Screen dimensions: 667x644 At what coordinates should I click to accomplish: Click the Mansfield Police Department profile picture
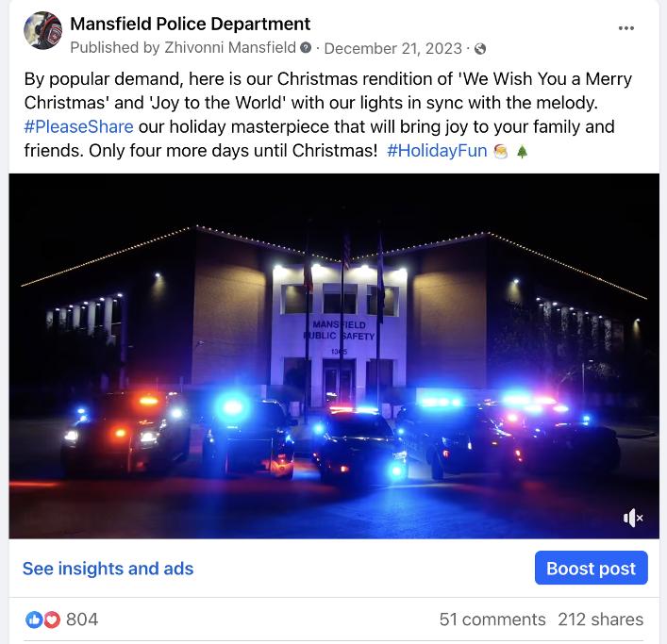tap(42, 30)
